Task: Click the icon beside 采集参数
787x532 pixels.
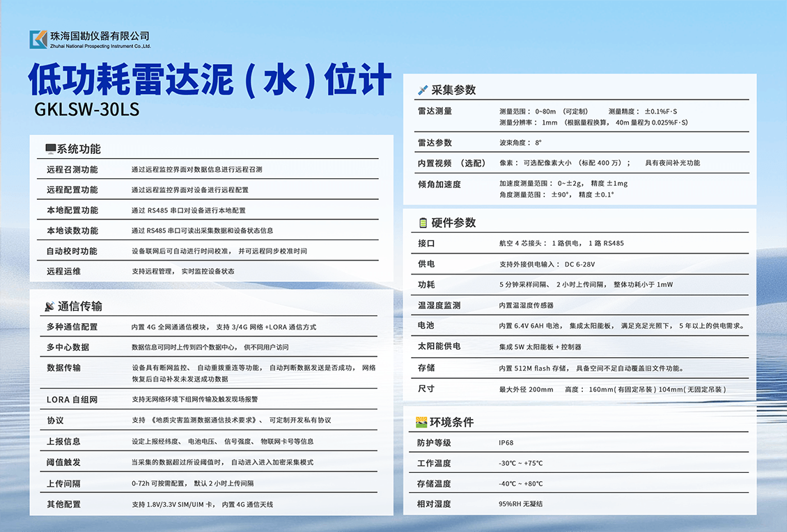Action: point(423,91)
